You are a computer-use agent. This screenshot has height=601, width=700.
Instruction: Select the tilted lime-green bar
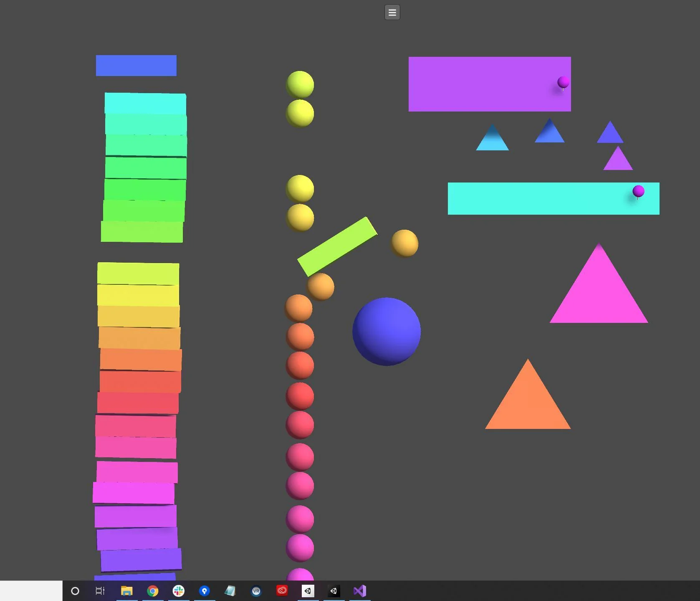click(x=337, y=246)
